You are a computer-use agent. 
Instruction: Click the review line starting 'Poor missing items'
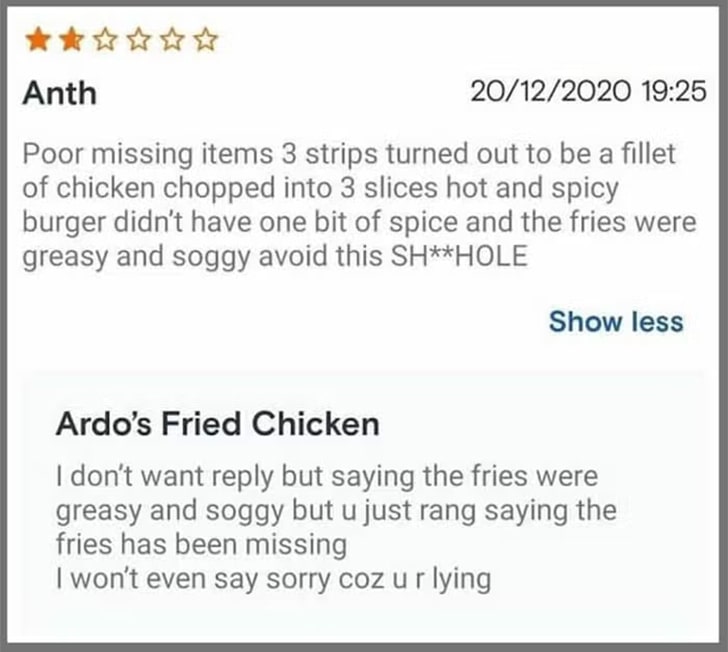tap(349, 154)
